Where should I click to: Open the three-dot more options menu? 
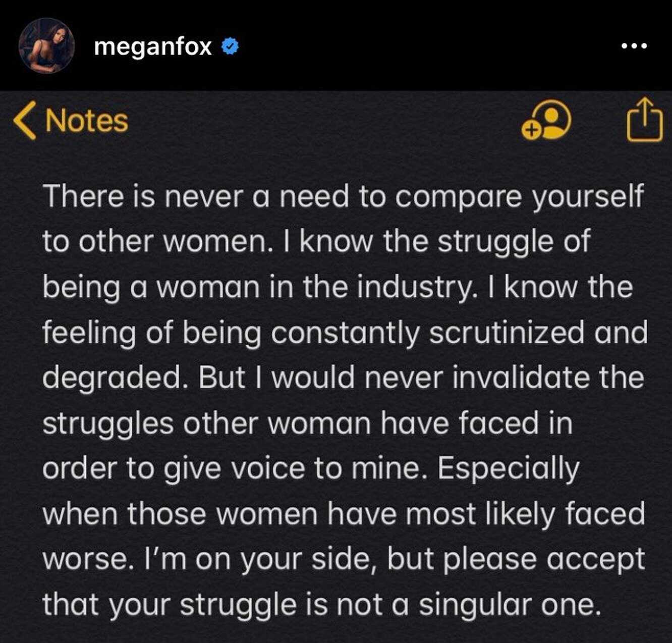pyautogui.click(x=634, y=46)
